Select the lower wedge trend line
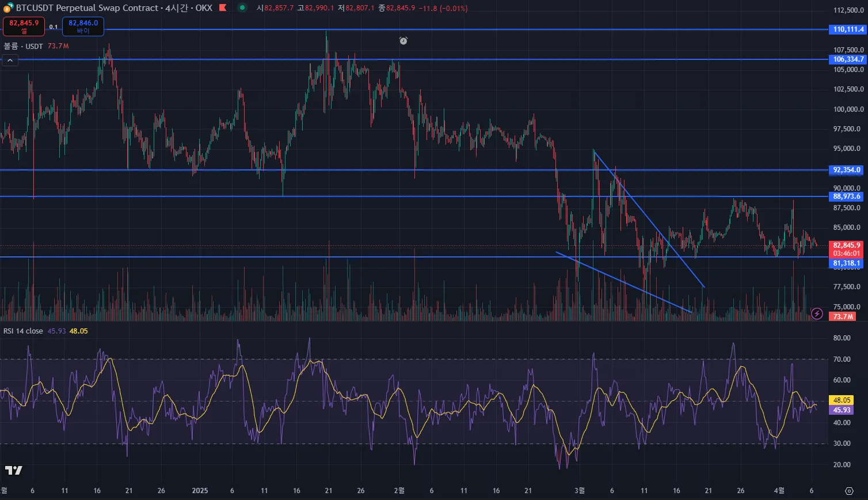 pyautogui.click(x=624, y=282)
